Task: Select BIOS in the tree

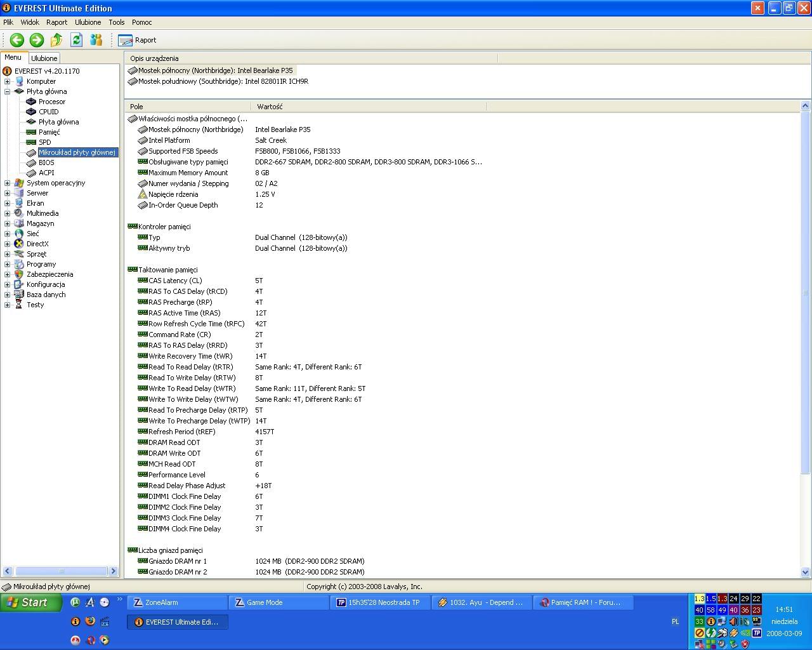Action: coord(46,162)
